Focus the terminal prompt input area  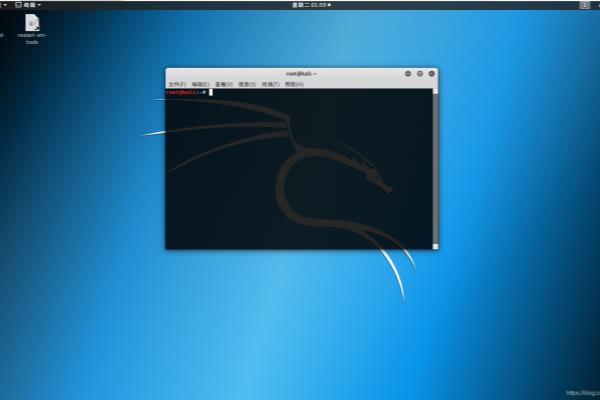[299, 169]
